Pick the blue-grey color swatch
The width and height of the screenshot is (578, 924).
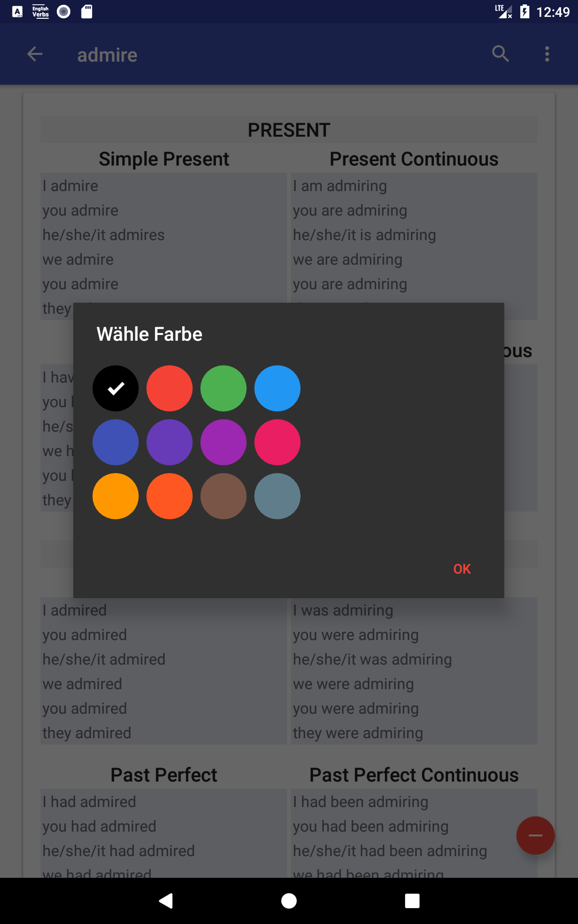[277, 496]
